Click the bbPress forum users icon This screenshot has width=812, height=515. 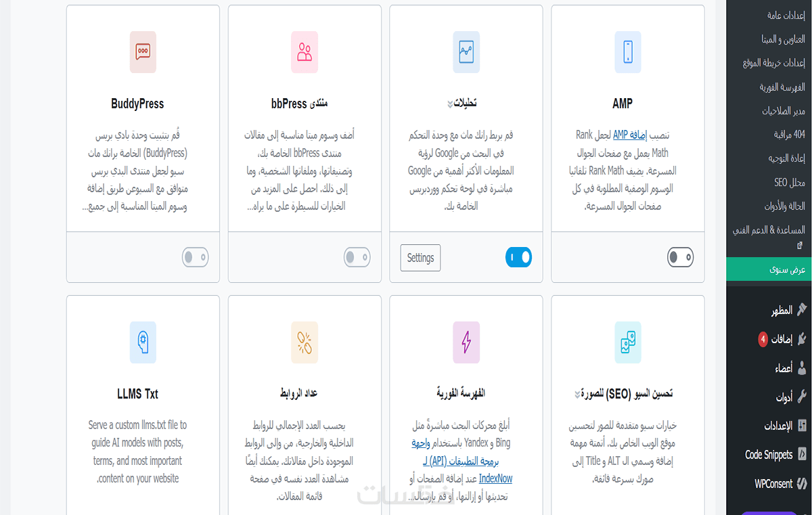click(304, 52)
